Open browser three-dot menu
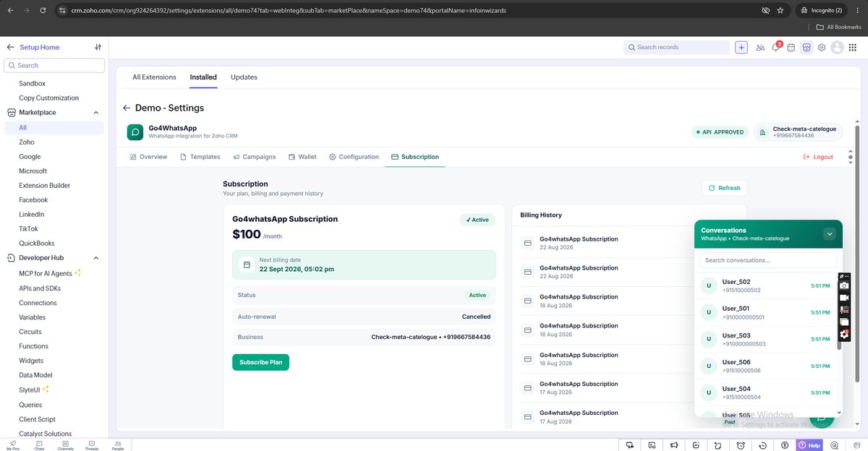Viewport: 868px width, 451px height. tap(857, 11)
